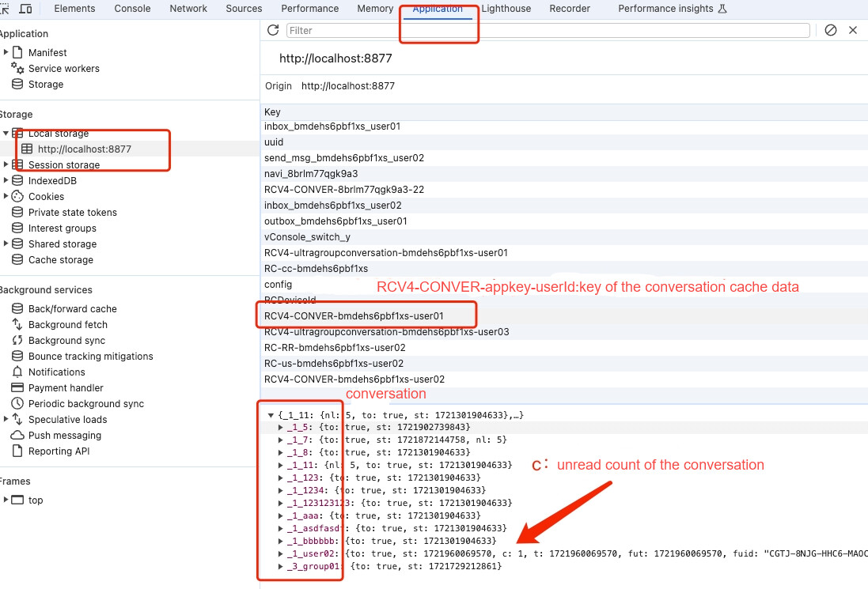868x589 pixels.
Task: Switch to the Lighthouse tab
Action: click(506, 9)
